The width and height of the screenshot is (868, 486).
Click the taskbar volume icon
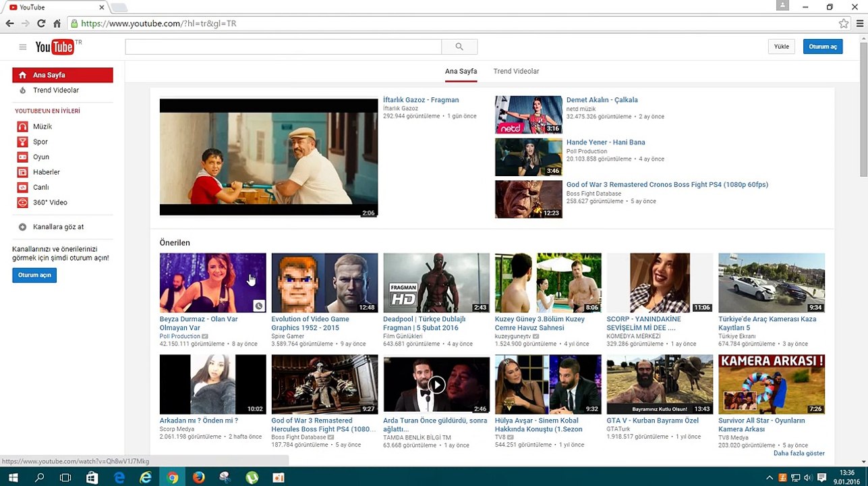pos(809,477)
